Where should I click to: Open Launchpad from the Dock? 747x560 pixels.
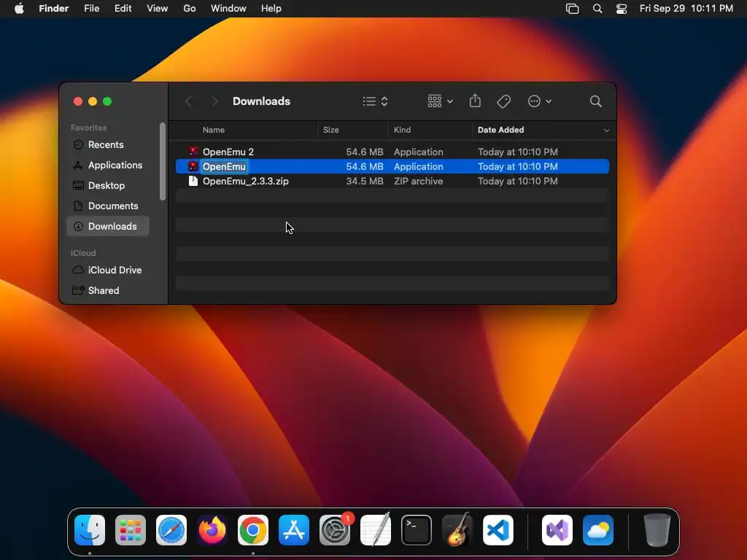131,530
